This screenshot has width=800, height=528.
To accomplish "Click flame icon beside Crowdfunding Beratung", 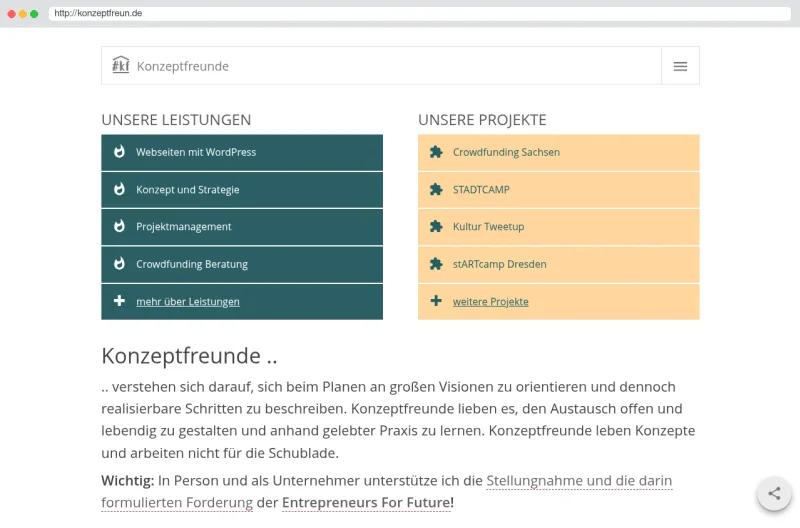I will [x=119, y=263].
